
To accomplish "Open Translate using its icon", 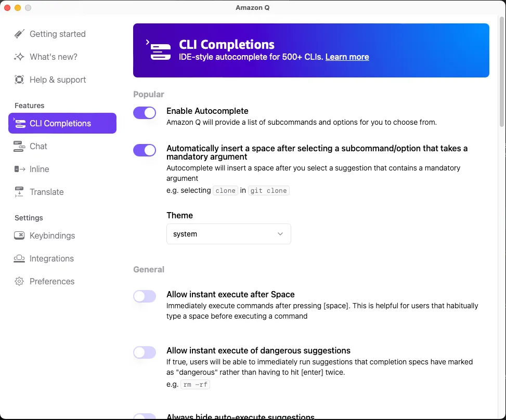I will tap(19, 192).
